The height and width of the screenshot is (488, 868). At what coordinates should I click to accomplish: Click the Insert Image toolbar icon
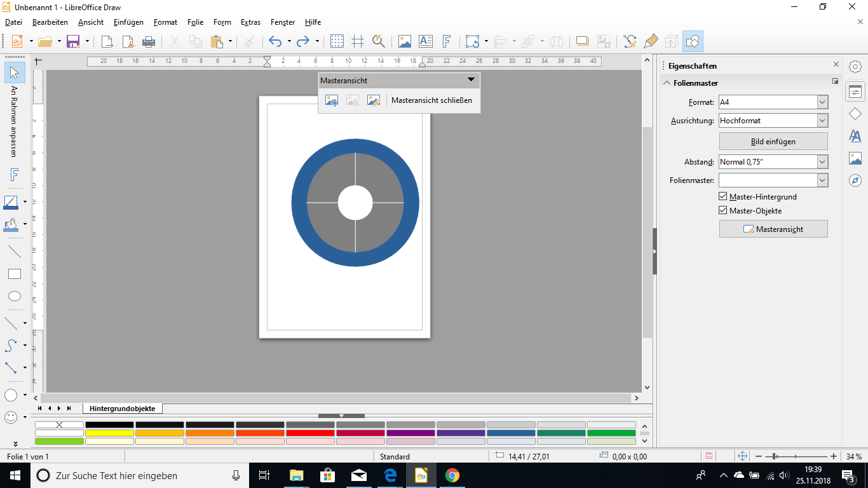point(404,42)
